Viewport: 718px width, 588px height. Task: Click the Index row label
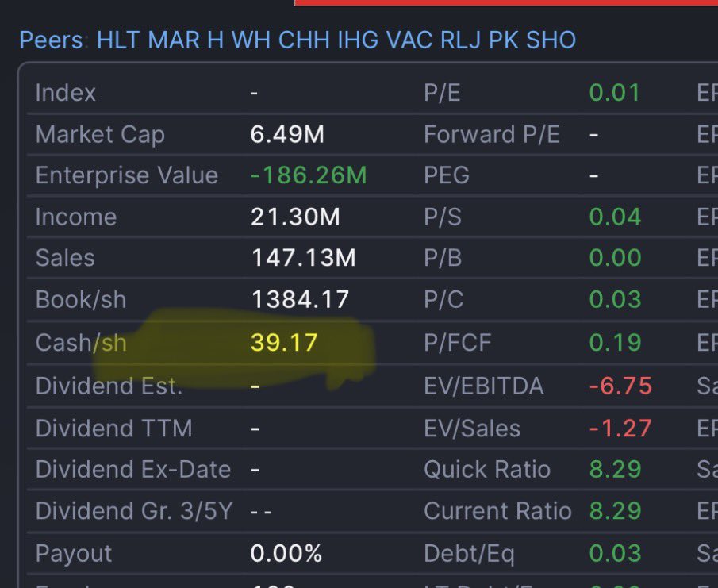click(66, 93)
